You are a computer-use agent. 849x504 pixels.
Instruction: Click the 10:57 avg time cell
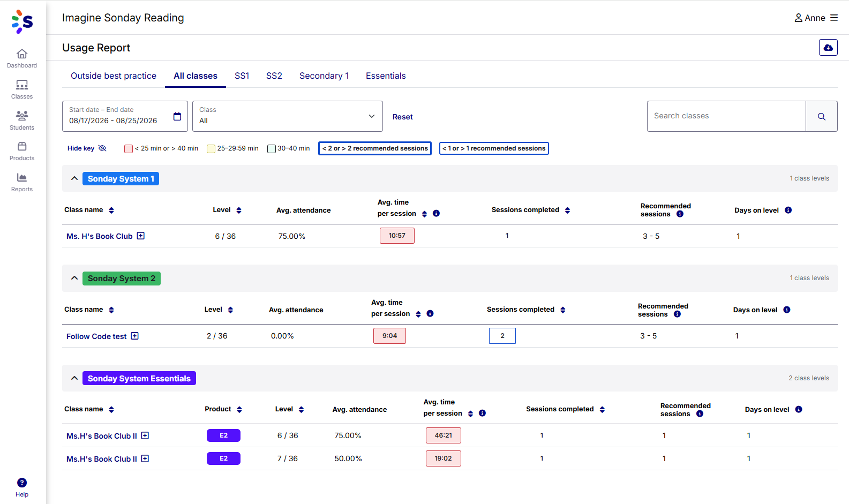point(397,236)
